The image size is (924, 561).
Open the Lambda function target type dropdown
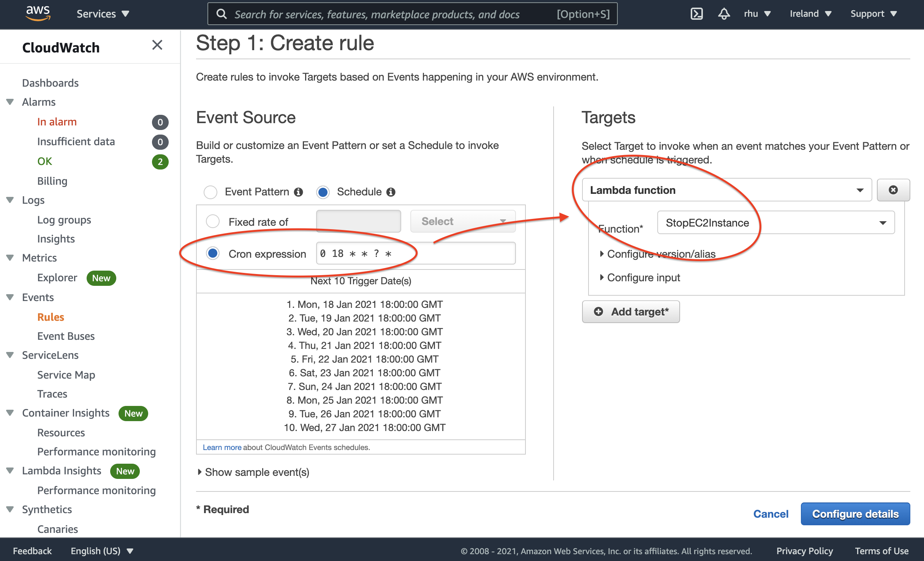point(727,190)
